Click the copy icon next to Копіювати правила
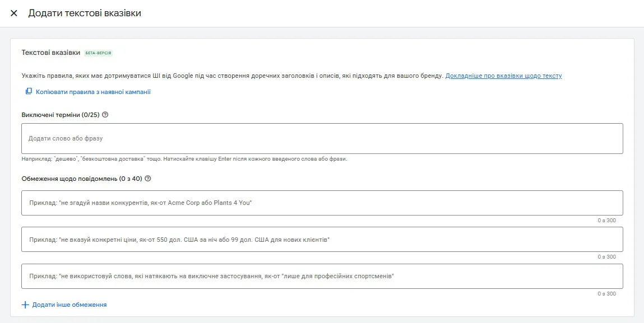This screenshot has height=323, width=644. pyautogui.click(x=29, y=91)
